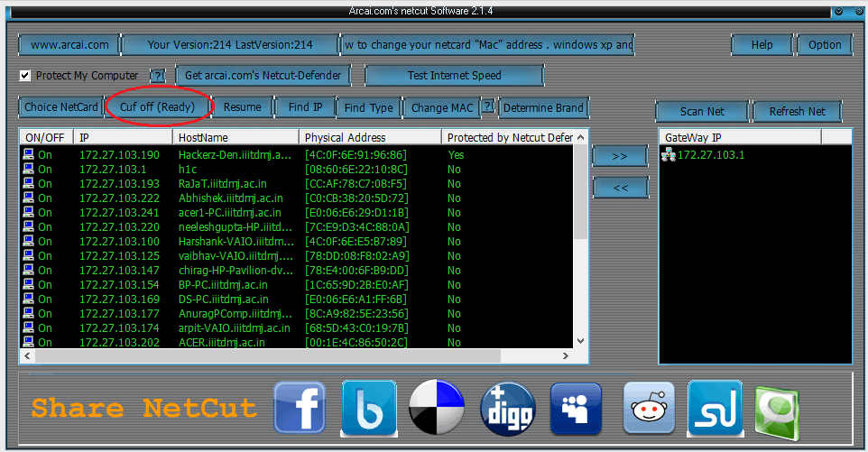Click computer icon for acer1-PC row

pyautogui.click(x=28, y=212)
